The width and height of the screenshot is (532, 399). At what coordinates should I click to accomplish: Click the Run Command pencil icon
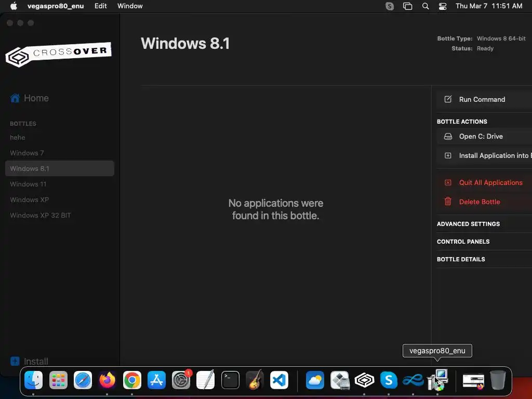pyautogui.click(x=448, y=99)
